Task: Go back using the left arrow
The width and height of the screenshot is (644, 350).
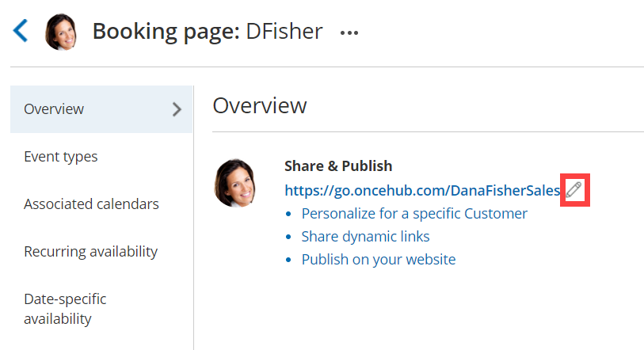Action: pos(21,32)
